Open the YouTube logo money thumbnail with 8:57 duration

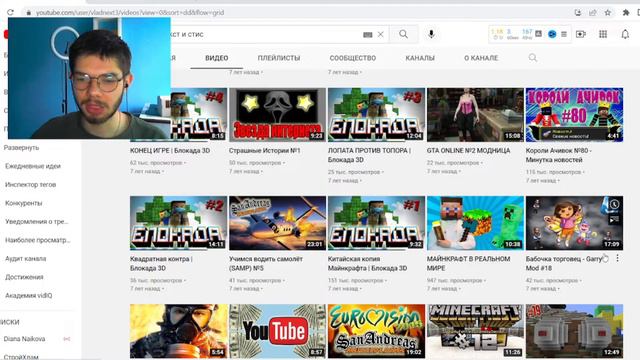click(278, 331)
